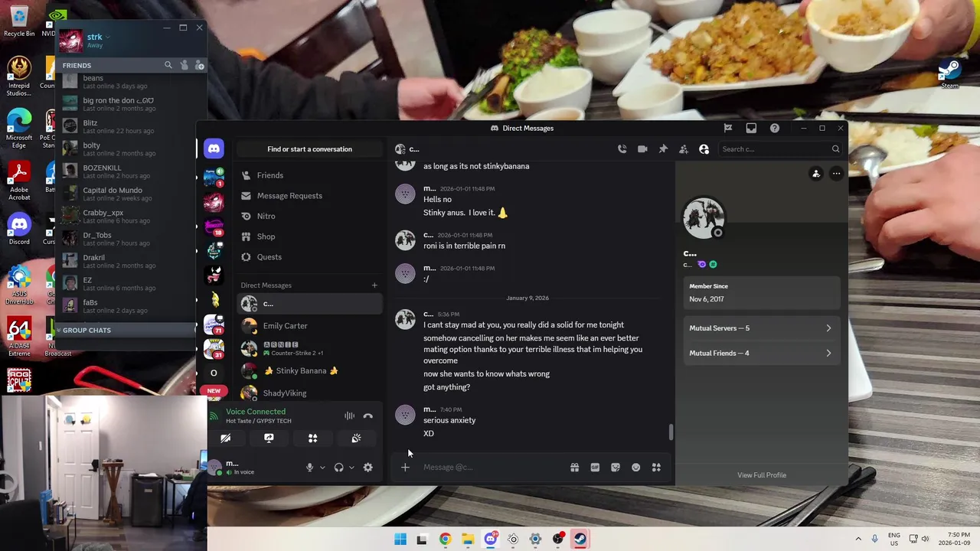
Task: Open Chrome from taskbar
Action: [x=445, y=540]
